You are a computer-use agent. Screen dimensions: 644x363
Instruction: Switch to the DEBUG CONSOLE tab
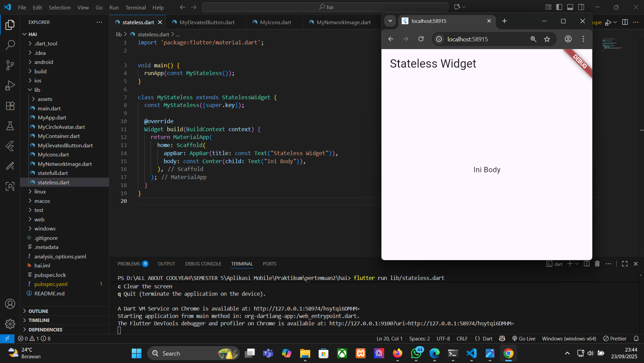pos(203,264)
